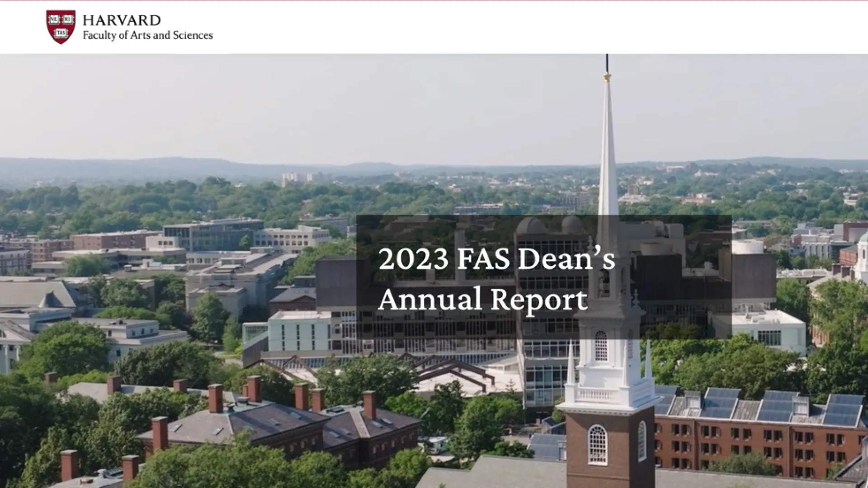868x488 pixels.
Task: Click the Harvard crimson shield logo
Action: (61, 27)
